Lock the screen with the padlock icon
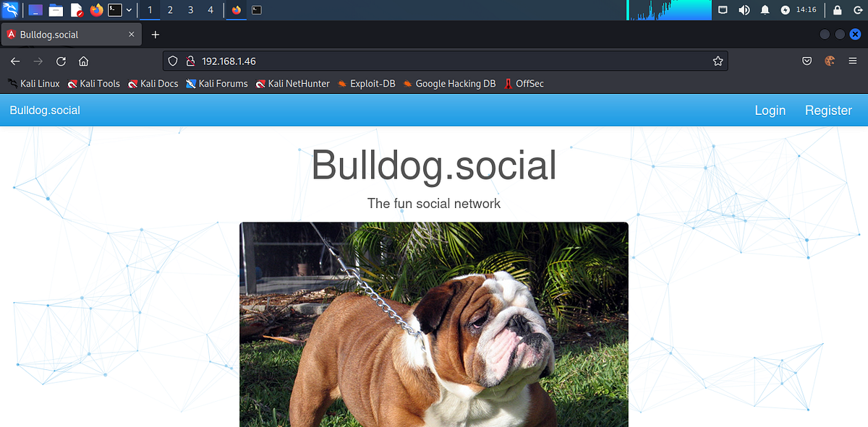 coord(835,9)
